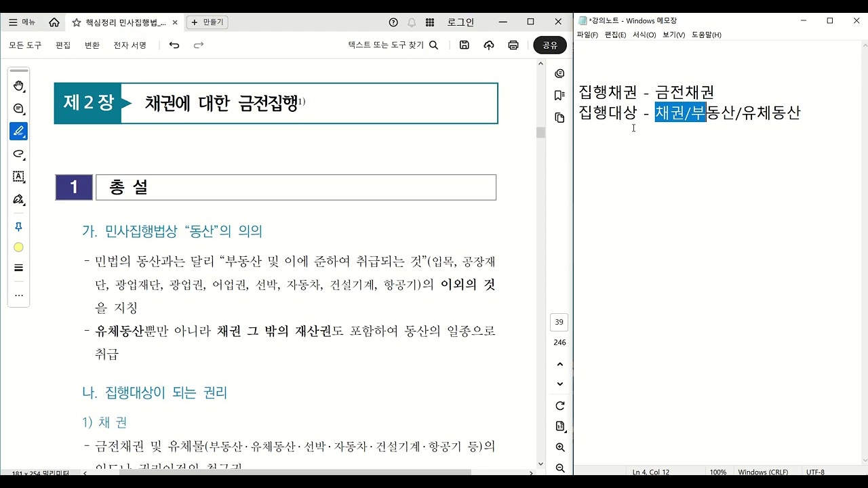Open the Acrobat 메뉴 hamburger menu
Viewport: 868px width, 488px height.
click(22, 22)
